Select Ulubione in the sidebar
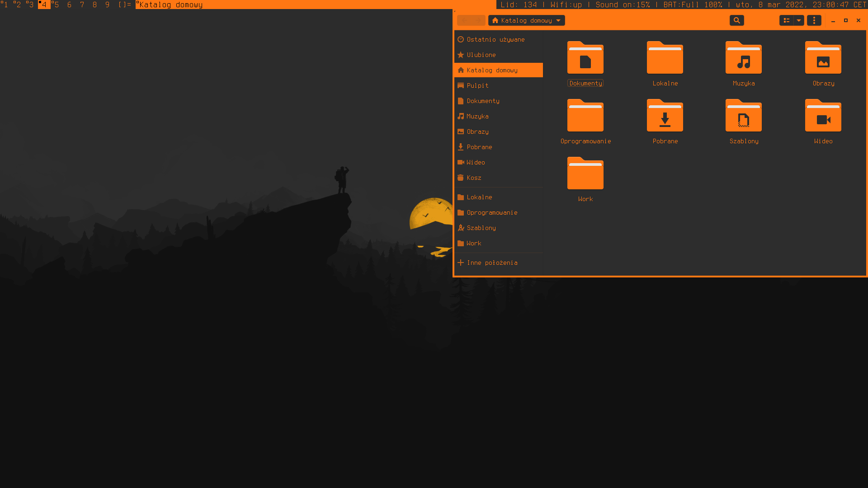Screen dimensions: 868x488 481,55
